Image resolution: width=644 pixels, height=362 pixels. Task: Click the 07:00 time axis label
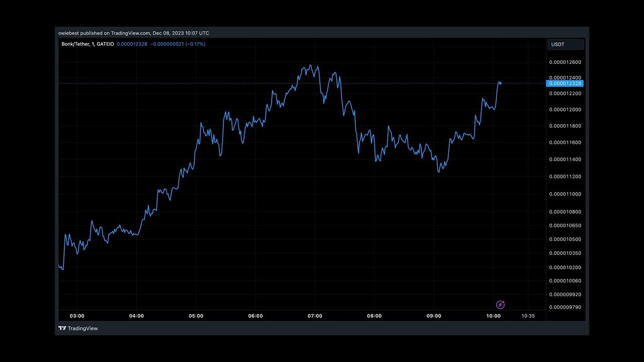tap(315, 316)
